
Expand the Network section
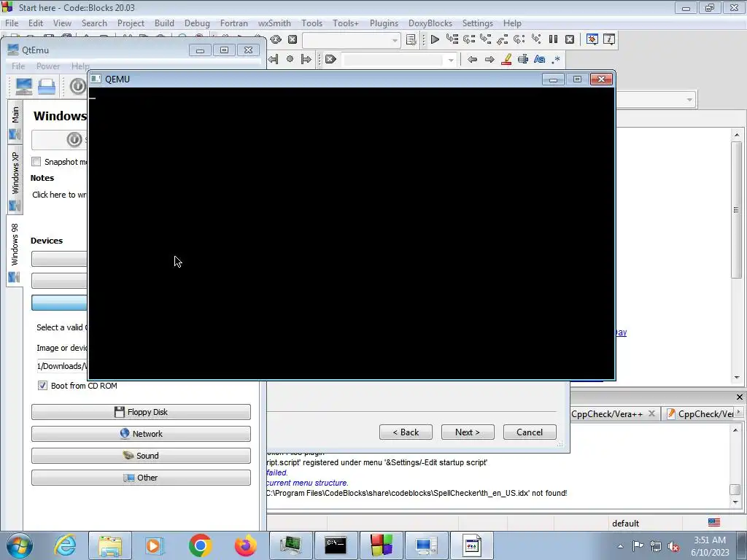141,434
